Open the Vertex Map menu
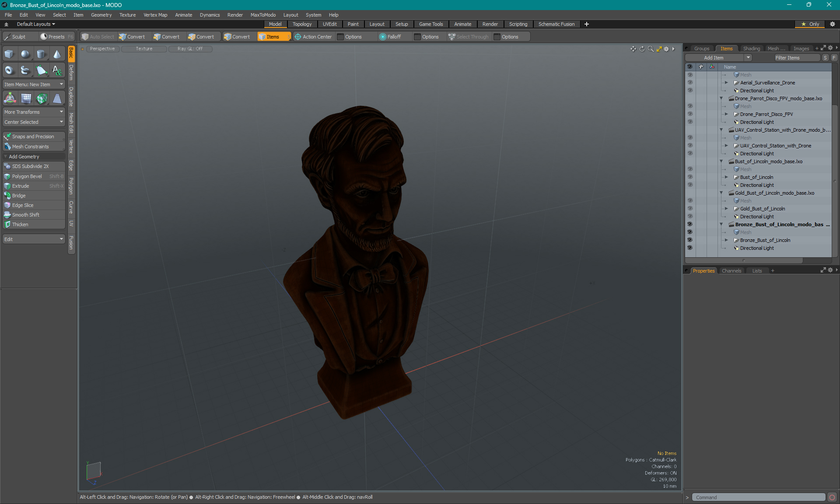The width and height of the screenshot is (840, 504). click(x=155, y=15)
